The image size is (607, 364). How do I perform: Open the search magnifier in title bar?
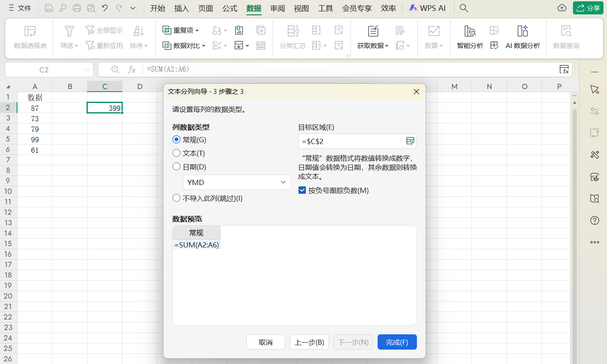click(463, 7)
